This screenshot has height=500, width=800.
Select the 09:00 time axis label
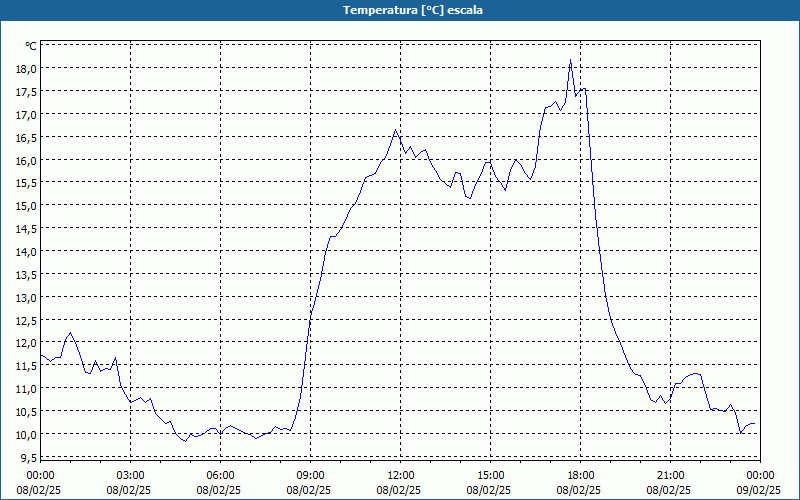310,475
